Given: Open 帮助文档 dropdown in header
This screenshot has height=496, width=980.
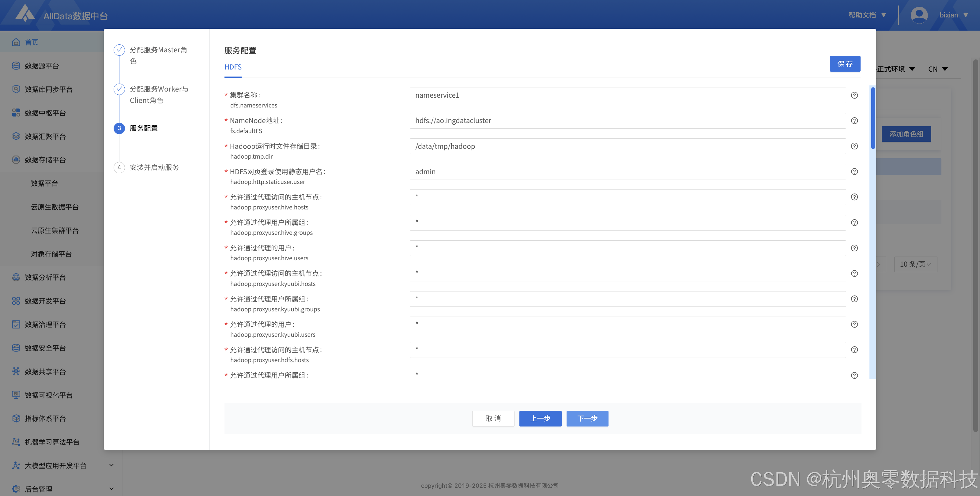Looking at the screenshot, I should (x=867, y=15).
